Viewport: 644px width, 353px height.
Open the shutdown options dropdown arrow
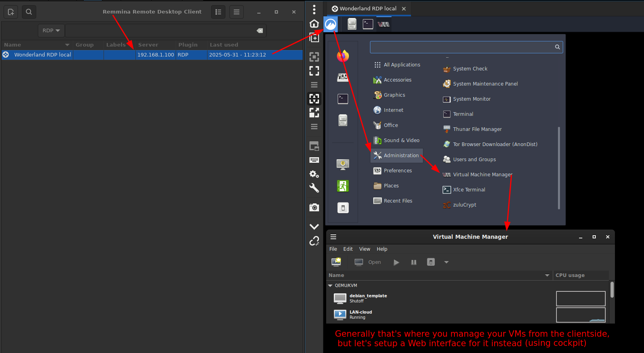(446, 262)
